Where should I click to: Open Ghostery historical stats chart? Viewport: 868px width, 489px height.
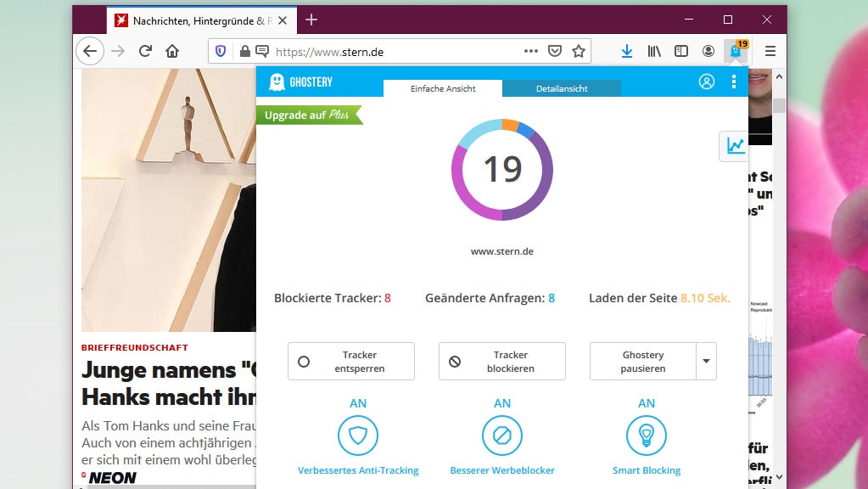click(x=733, y=146)
